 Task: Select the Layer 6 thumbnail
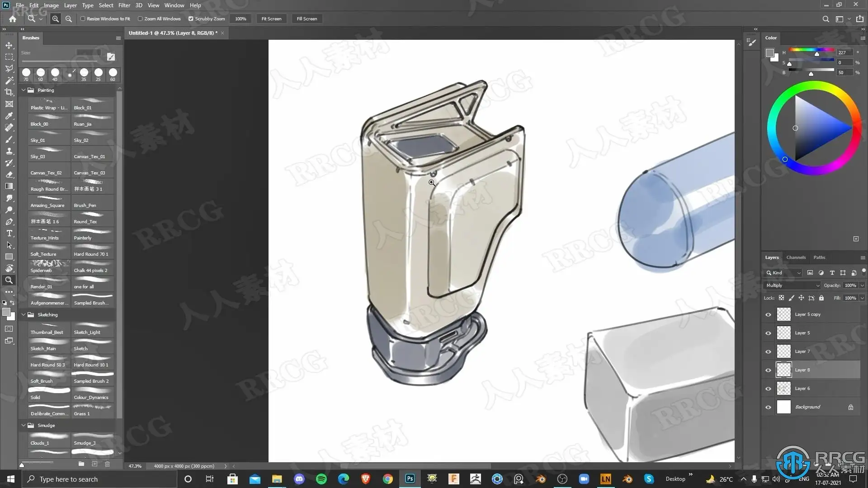point(783,389)
